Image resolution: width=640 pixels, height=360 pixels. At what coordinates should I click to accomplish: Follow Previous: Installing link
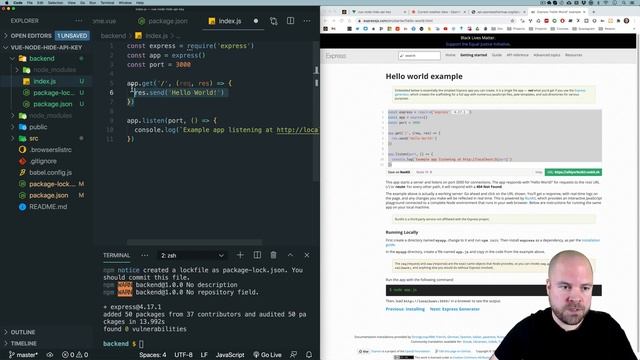[405, 309]
